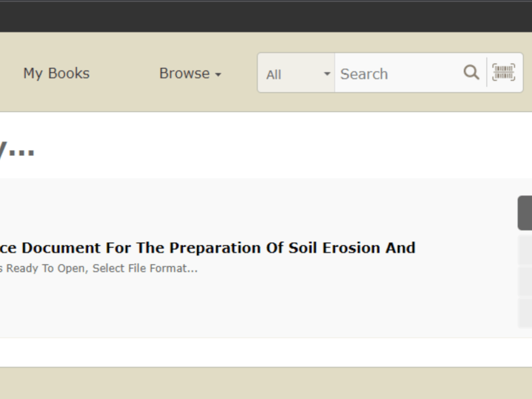Click the second light gray button on right

pos(525,282)
